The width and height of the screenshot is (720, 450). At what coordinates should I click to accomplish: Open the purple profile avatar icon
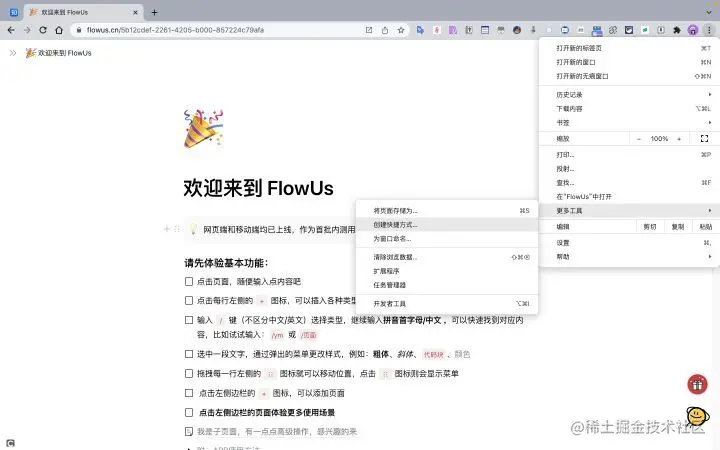[693, 30]
